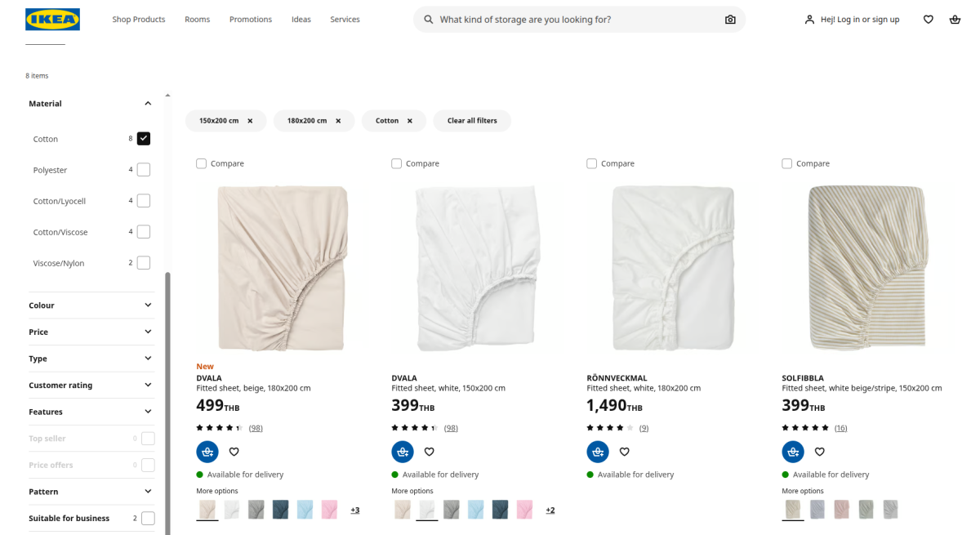
Task: Check the Cotton/Viscose material filter
Action: click(144, 232)
